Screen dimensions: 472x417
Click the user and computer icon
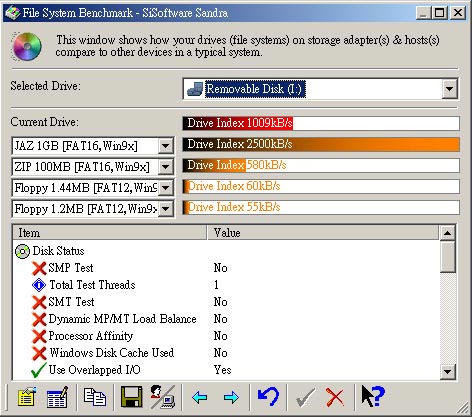click(x=163, y=396)
